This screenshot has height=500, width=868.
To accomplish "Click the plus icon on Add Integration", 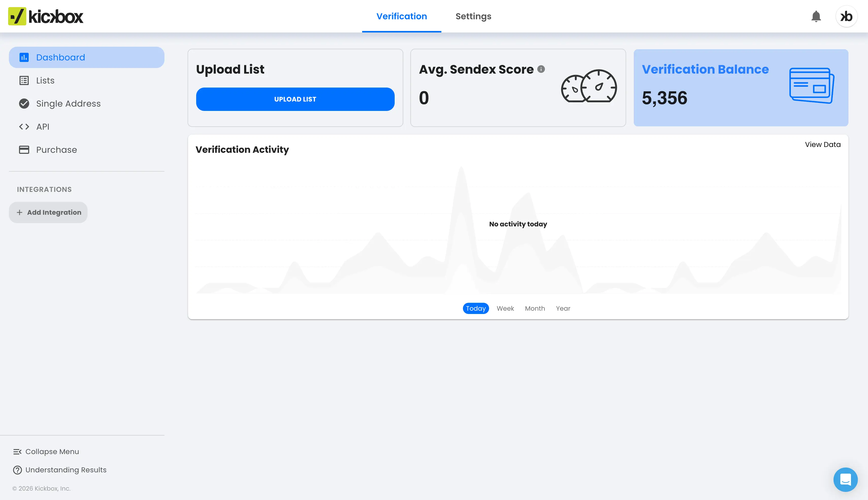I will coord(20,213).
